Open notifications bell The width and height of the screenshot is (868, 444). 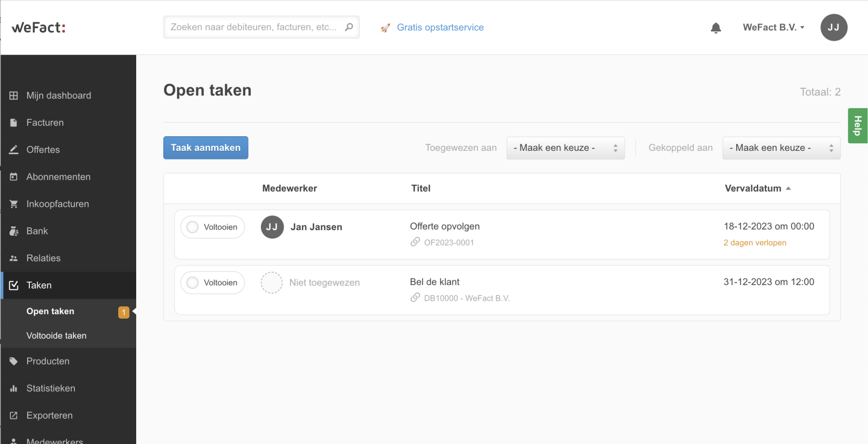pos(716,28)
